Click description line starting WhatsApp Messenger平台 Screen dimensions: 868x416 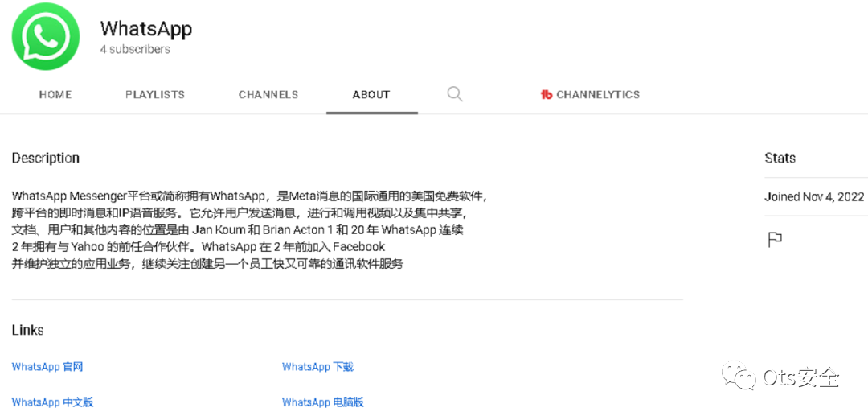(x=250, y=196)
